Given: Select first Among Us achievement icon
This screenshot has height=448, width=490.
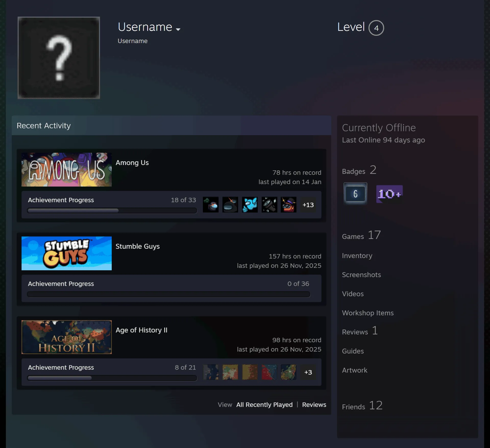Looking at the screenshot, I should click(211, 204).
